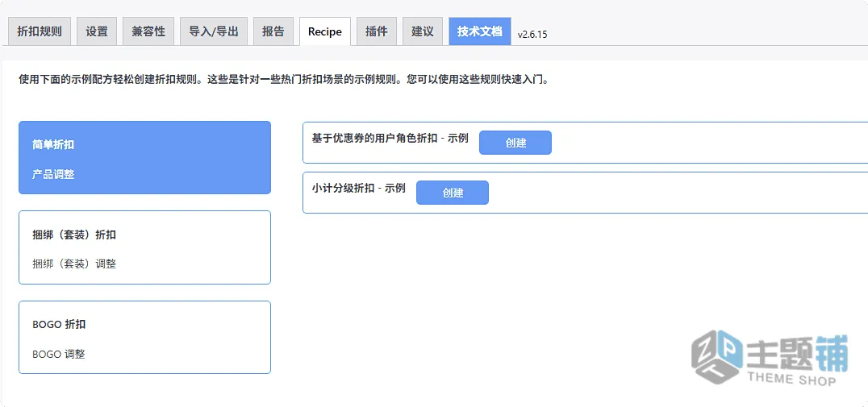Click the v2.6.15 version label
868x407 pixels.
(532, 35)
